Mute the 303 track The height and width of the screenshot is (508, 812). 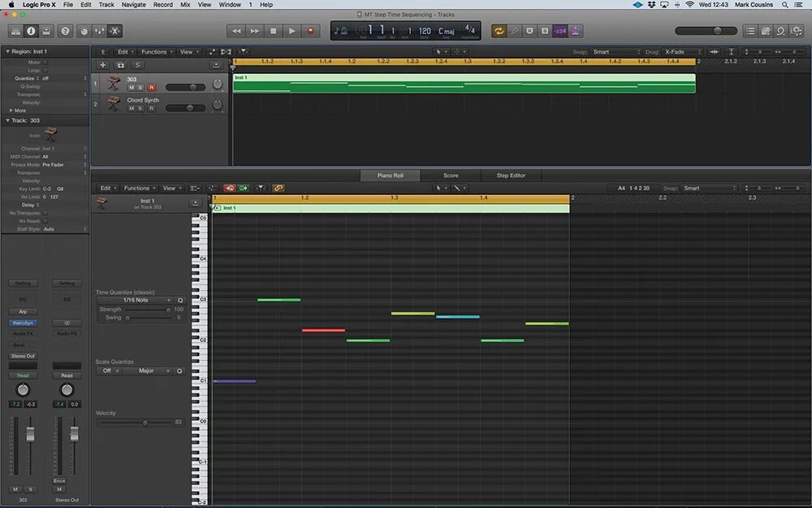pyautogui.click(x=132, y=88)
